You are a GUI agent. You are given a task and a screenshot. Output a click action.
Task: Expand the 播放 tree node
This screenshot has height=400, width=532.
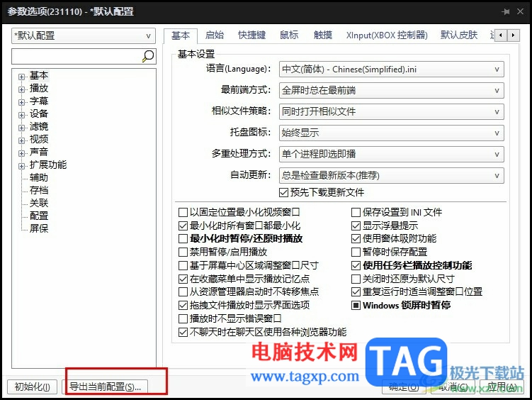click(x=22, y=89)
